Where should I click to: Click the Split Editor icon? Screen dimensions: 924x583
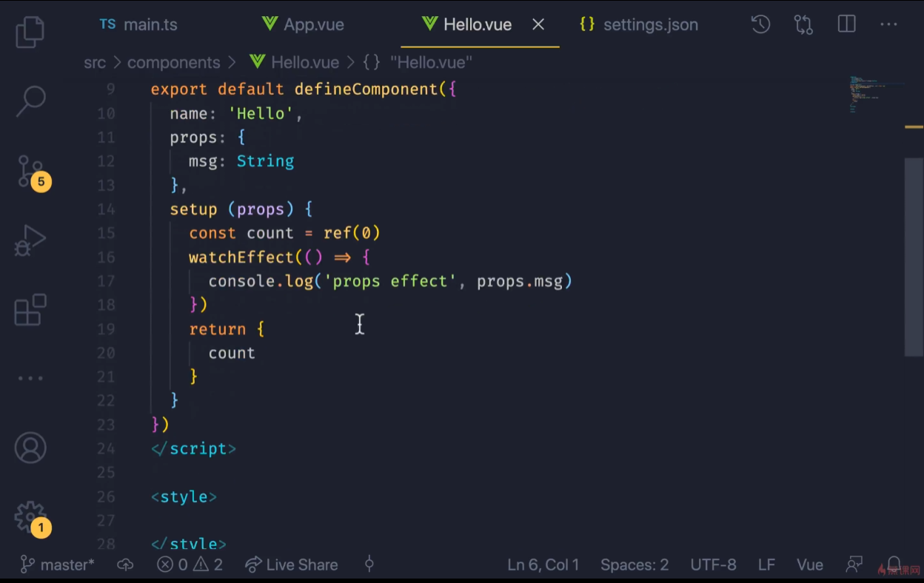[846, 24]
